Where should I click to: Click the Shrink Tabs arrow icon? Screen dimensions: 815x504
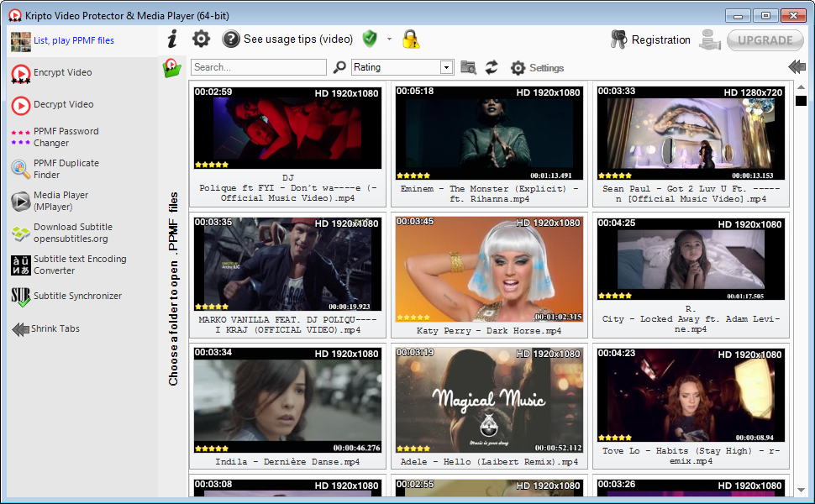(x=21, y=329)
